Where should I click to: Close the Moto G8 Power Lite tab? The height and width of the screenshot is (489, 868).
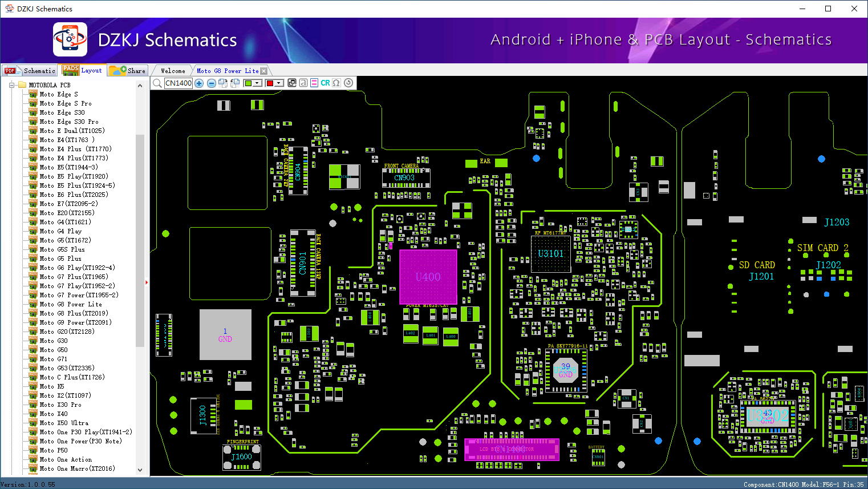[263, 71]
